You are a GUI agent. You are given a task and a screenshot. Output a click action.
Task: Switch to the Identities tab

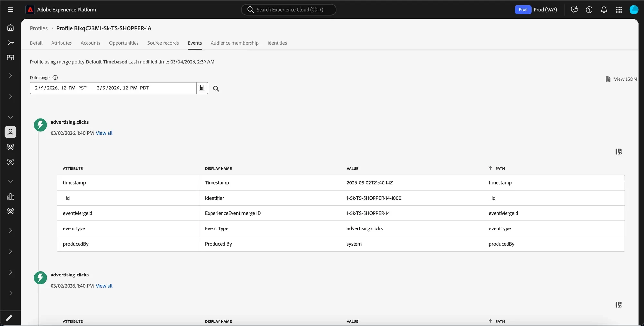click(x=277, y=43)
